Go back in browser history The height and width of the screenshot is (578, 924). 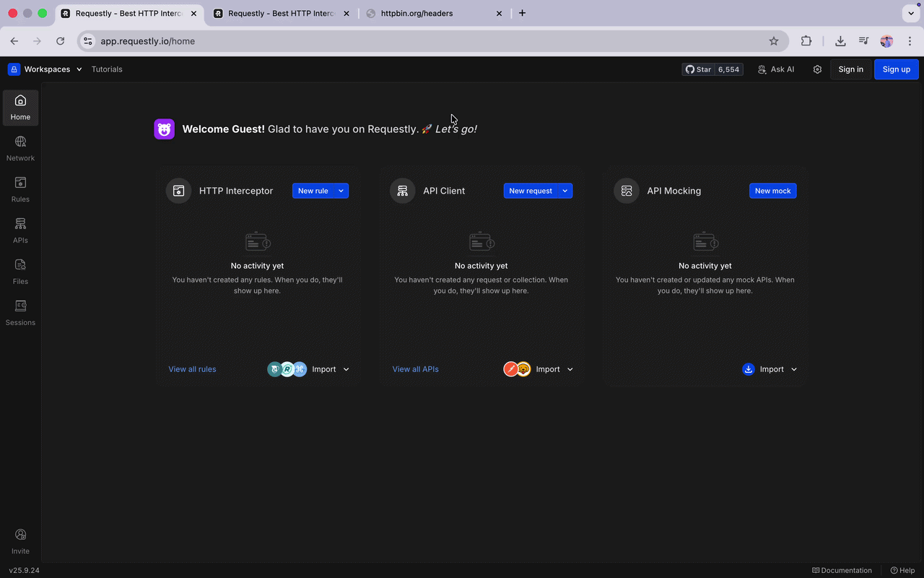tap(14, 41)
